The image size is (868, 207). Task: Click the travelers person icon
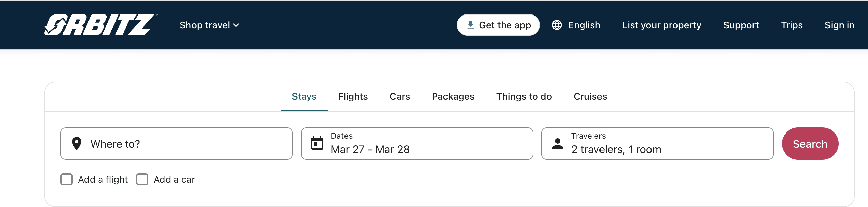pos(557,144)
